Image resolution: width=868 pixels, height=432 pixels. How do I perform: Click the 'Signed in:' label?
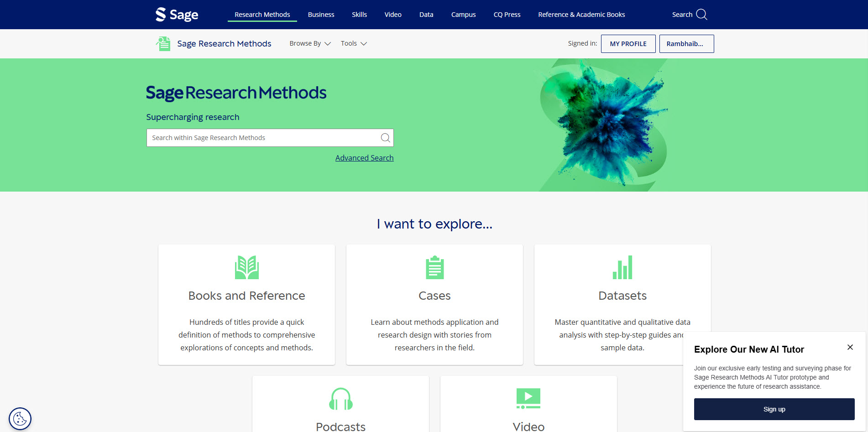click(583, 43)
